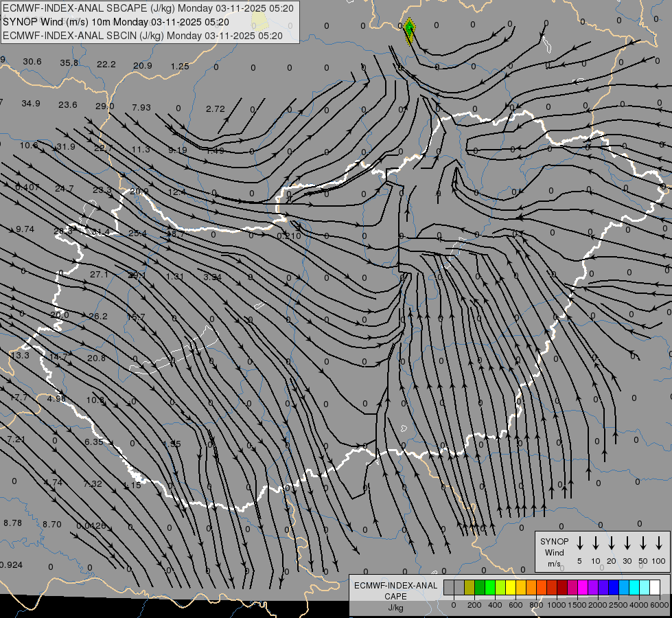Select the bright magenta swatch in CAPE legend
The image size is (672, 618).
pyautogui.click(x=583, y=587)
